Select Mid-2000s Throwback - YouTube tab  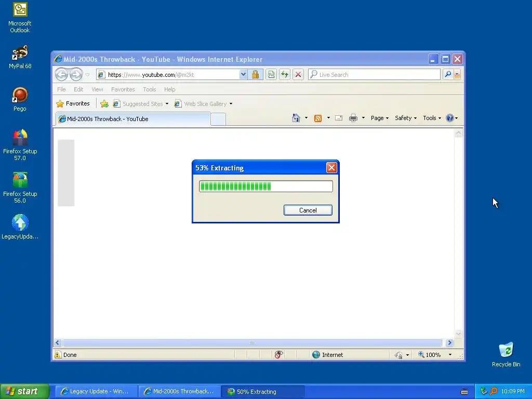pyautogui.click(x=133, y=119)
